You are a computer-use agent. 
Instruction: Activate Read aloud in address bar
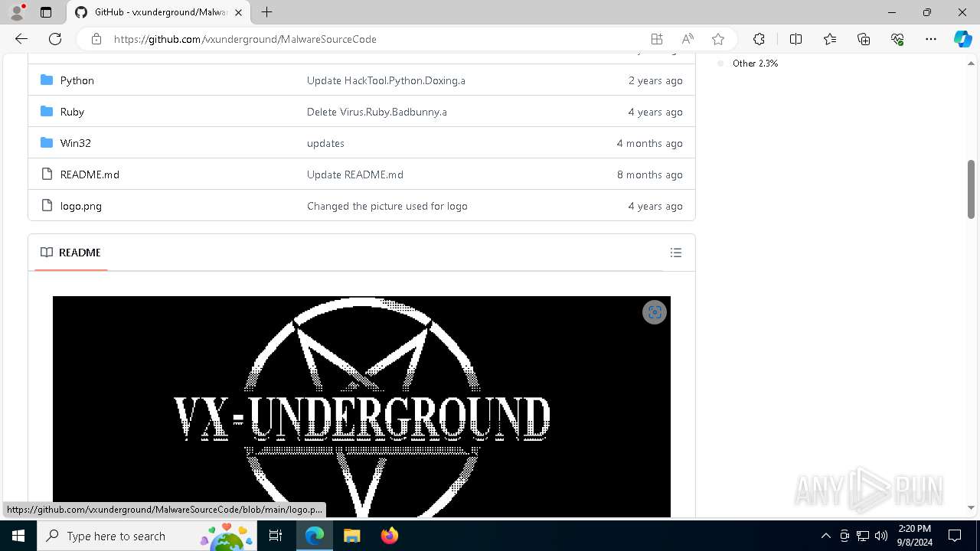click(688, 39)
